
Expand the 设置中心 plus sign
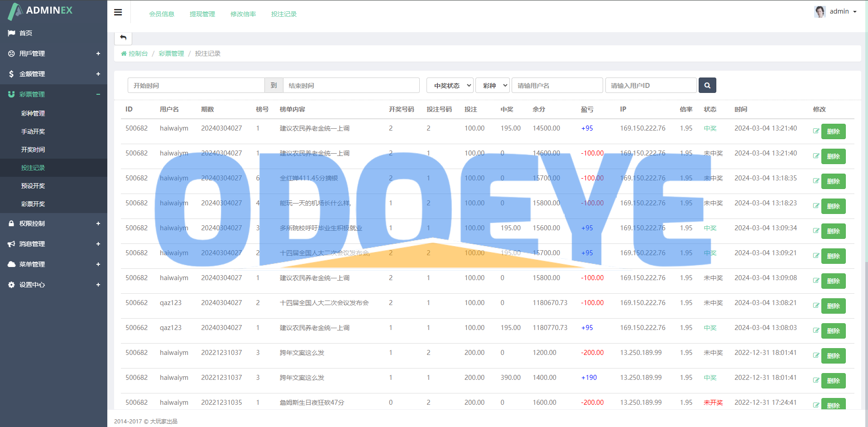tap(98, 285)
